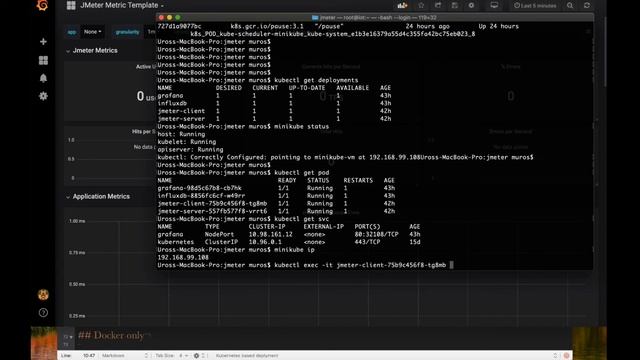
Task: Click the Terminal window title bar
Action: [x=374, y=18]
